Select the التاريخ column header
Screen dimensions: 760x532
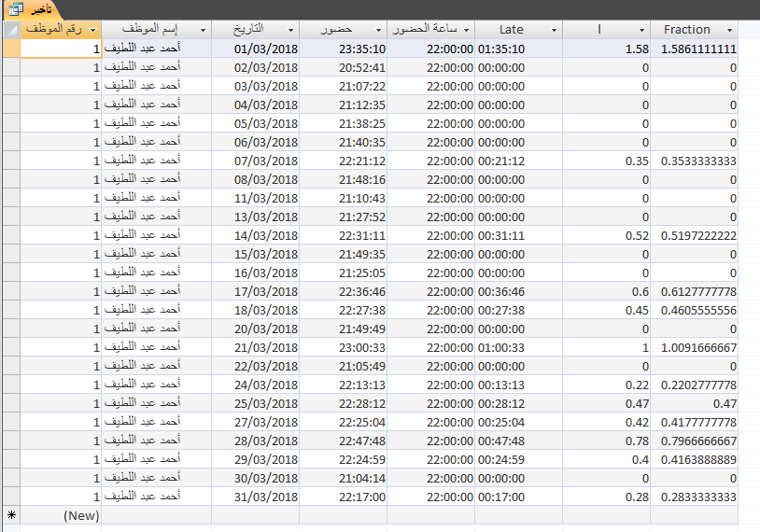[x=256, y=30]
